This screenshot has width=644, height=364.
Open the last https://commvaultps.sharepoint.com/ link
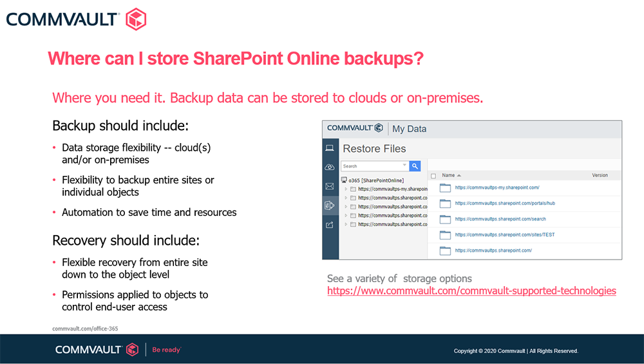493,250
